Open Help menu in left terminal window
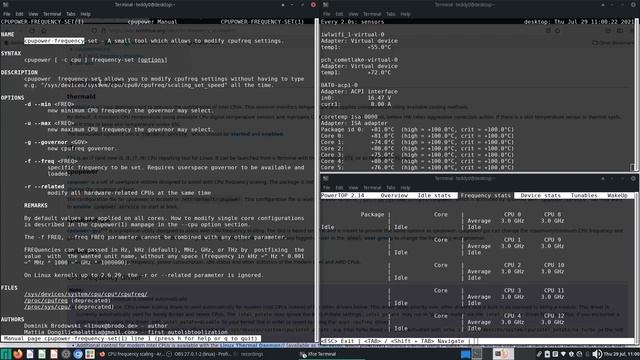This screenshot has height=360, width=640. [x=85, y=14]
